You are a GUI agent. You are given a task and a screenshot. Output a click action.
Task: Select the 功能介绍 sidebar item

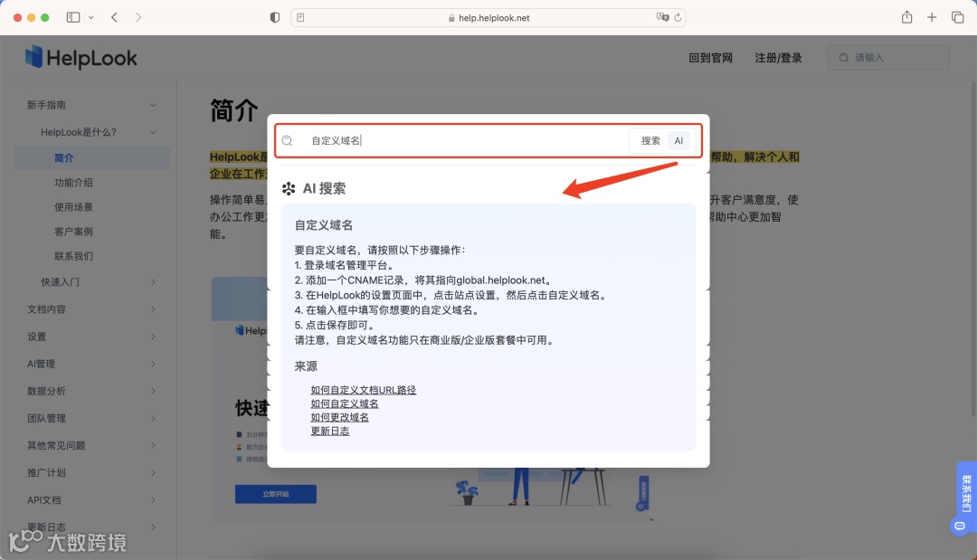tap(73, 183)
